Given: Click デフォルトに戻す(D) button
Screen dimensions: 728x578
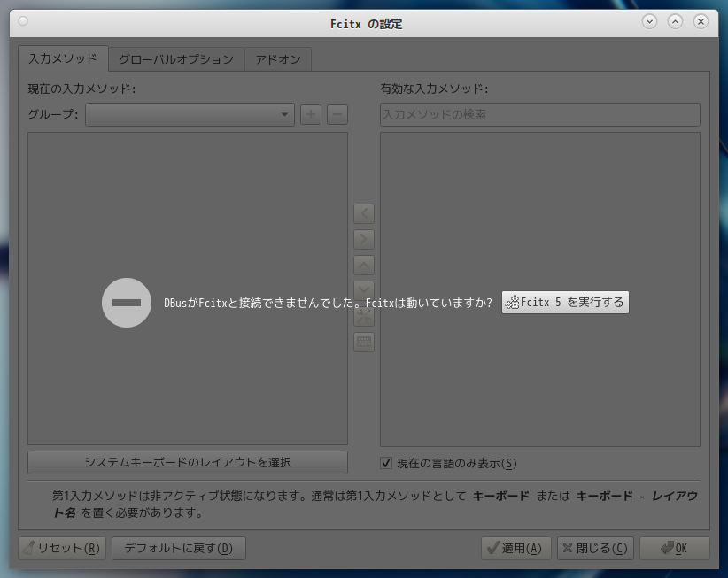Looking at the screenshot, I should 179,548.
